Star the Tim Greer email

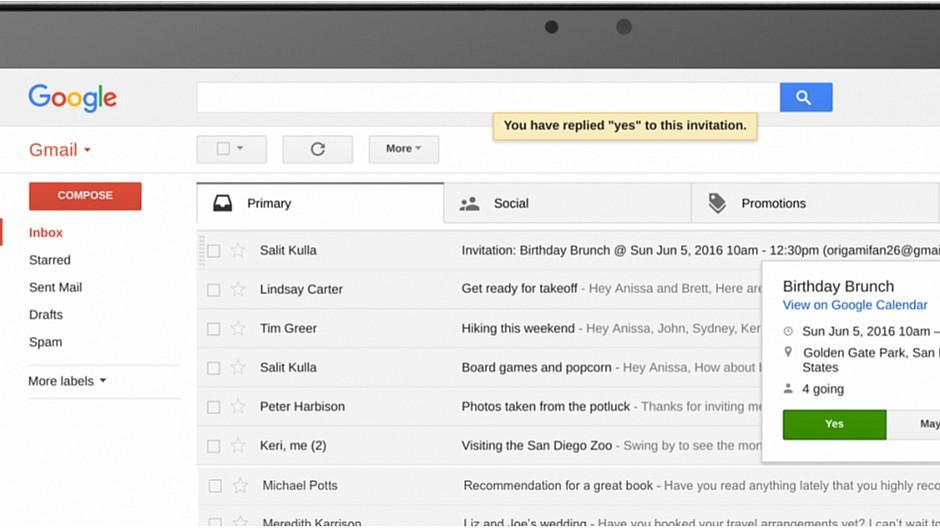tap(238, 328)
